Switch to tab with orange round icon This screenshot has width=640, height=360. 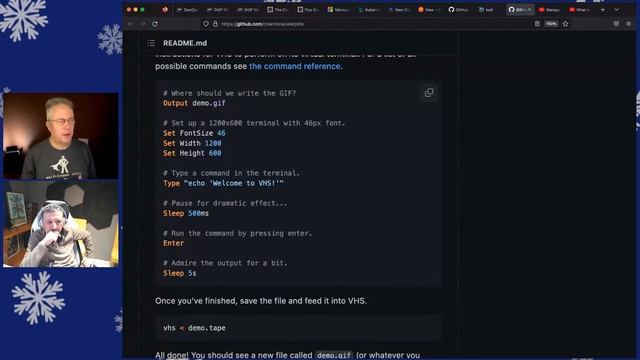tap(429, 9)
